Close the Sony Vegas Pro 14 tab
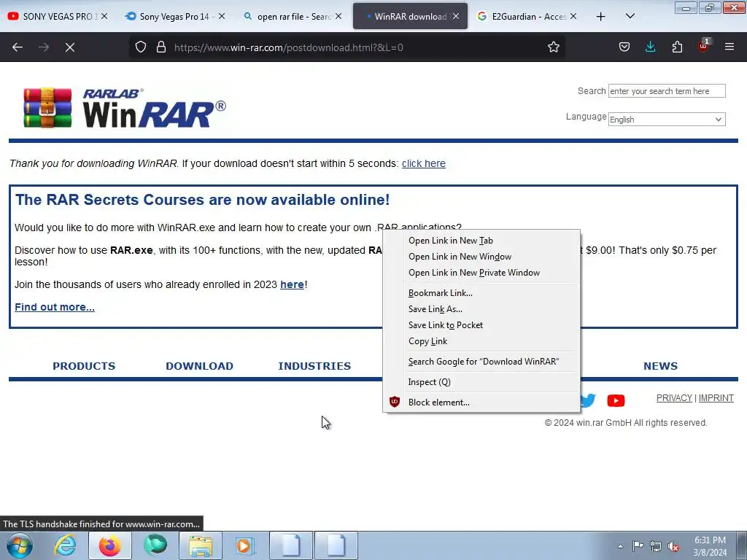This screenshot has height=560, width=747. [222, 17]
